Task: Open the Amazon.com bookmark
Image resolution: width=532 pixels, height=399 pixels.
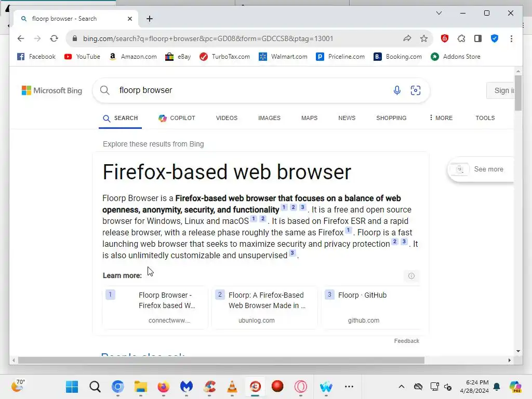Action: coord(133,57)
